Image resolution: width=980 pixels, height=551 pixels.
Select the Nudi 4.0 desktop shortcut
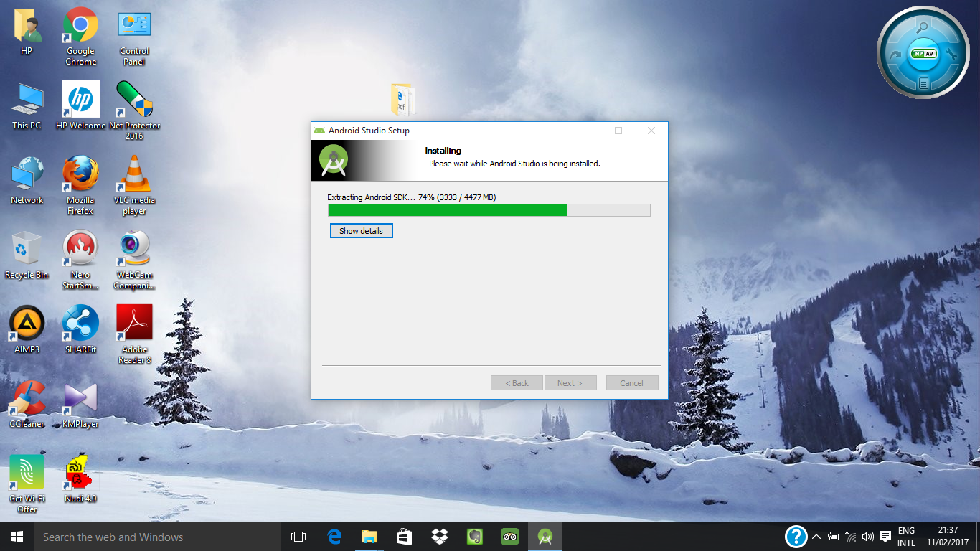coord(80,479)
